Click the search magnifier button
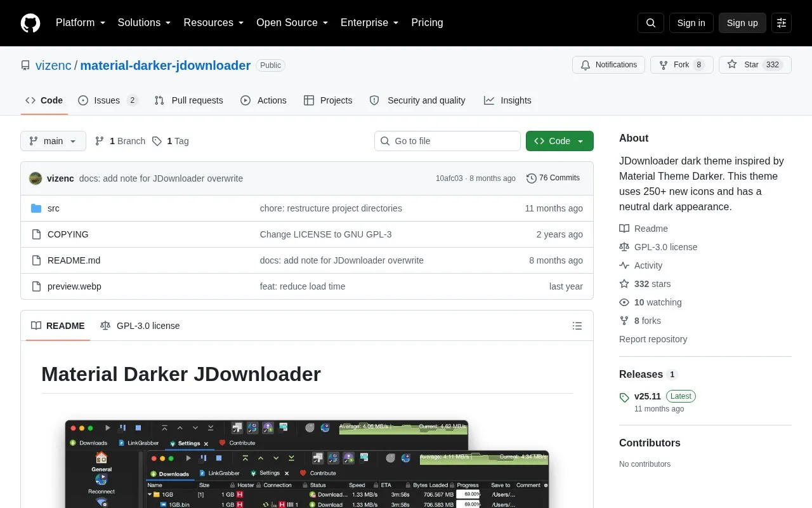Screen dimensions: 812x508 651,23
